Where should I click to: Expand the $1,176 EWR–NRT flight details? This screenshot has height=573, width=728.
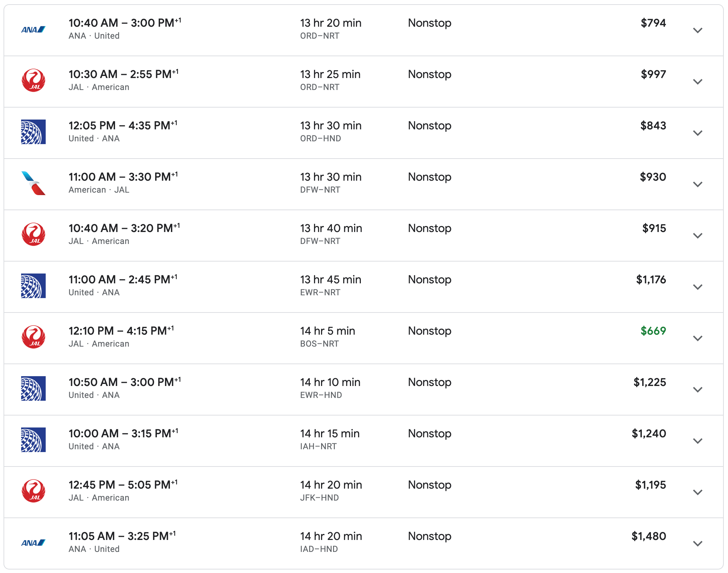[697, 287]
